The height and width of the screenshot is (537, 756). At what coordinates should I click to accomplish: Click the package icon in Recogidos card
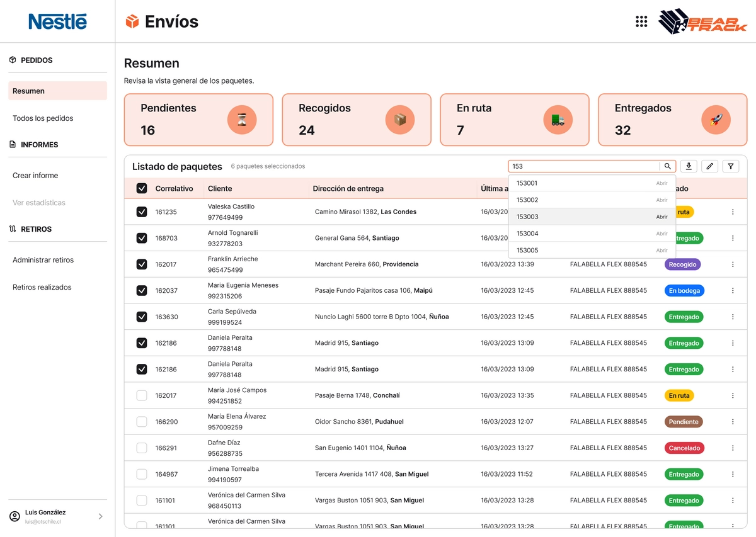400,120
